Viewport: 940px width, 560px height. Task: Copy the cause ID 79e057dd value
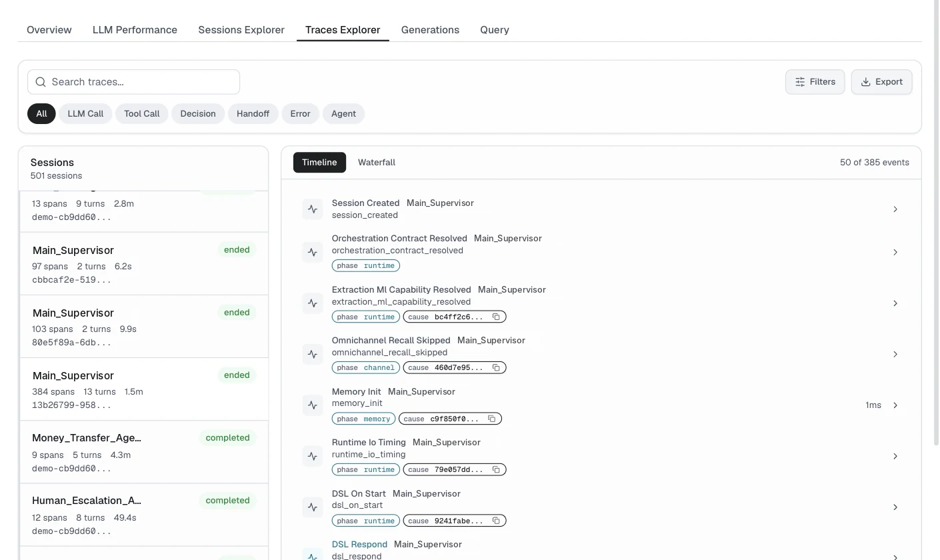pos(496,469)
